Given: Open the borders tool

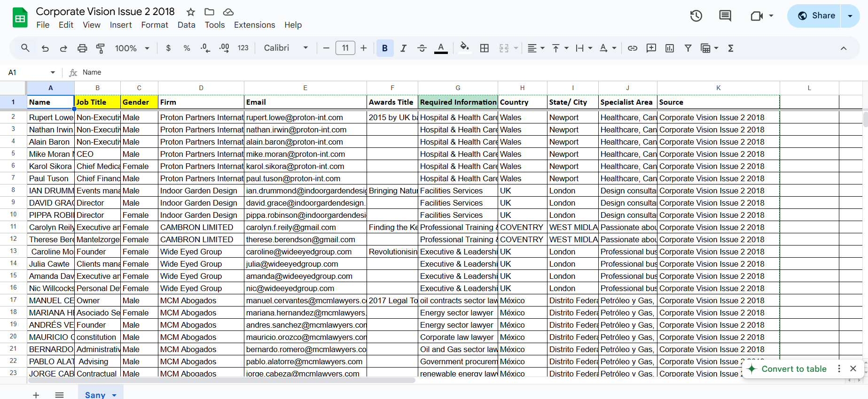Looking at the screenshot, I should click(485, 48).
